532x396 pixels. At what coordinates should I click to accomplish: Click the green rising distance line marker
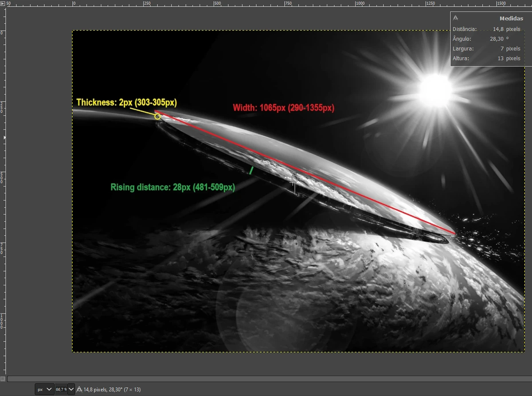tap(251, 170)
